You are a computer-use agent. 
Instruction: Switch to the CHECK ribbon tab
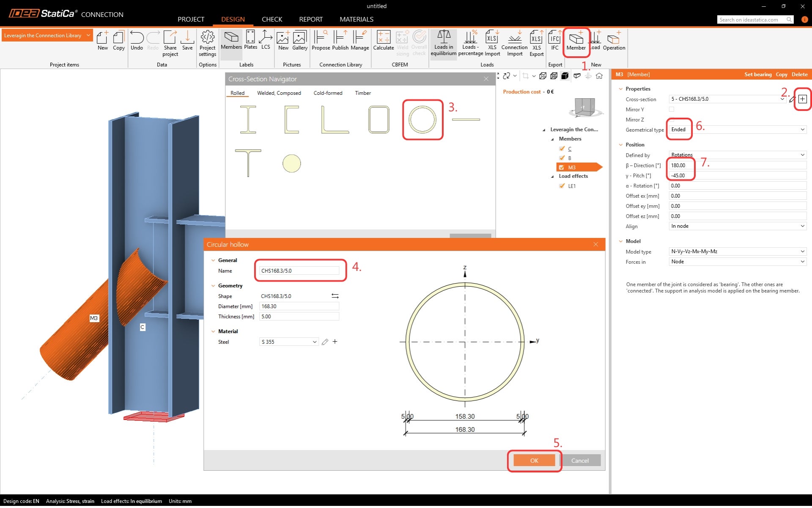tap(272, 19)
